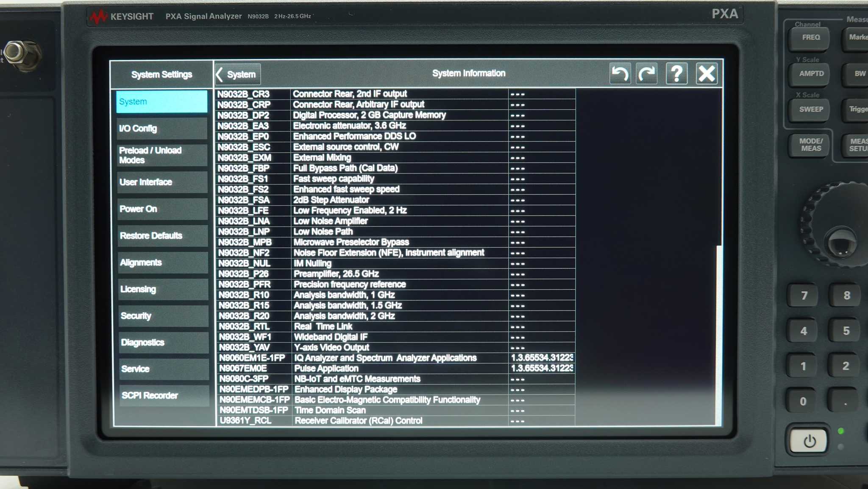Open Diagnostics page

(x=164, y=342)
